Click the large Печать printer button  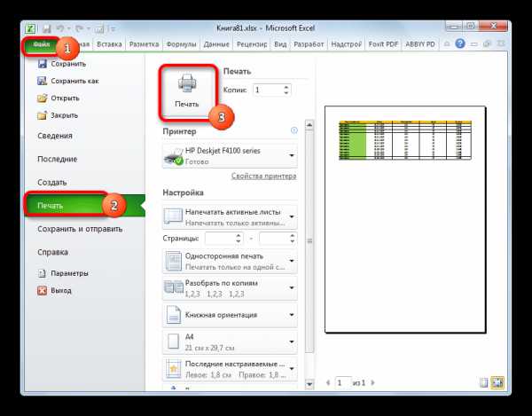pos(187,91)
